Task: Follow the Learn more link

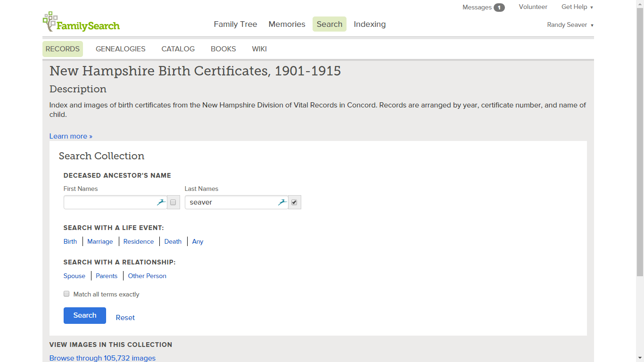Action: click(x=71, y=136)
